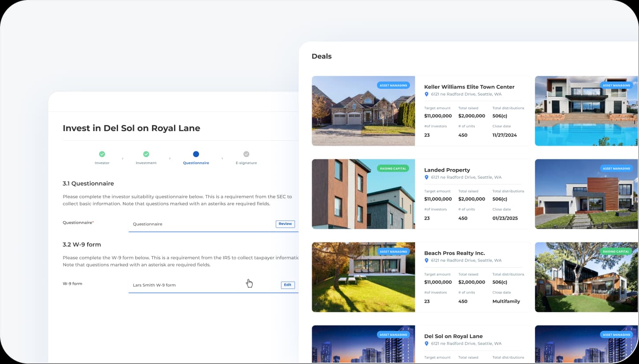The height and width of the screenshot is (364, 639).
Task: Open the Keller Williams Elite Town Center deal title
Action: [x=469, y=87]
